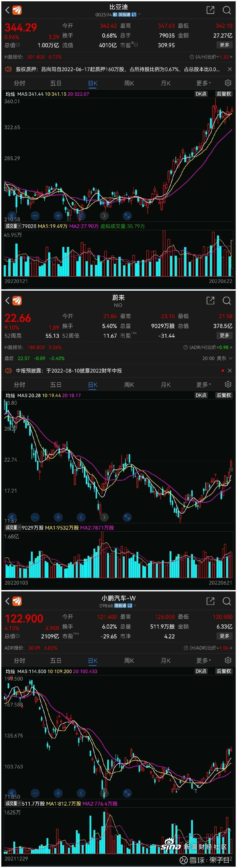Share the 小鹏汽车-W stock page
Screen dimensions: 237x868
[x=210, y=601]
